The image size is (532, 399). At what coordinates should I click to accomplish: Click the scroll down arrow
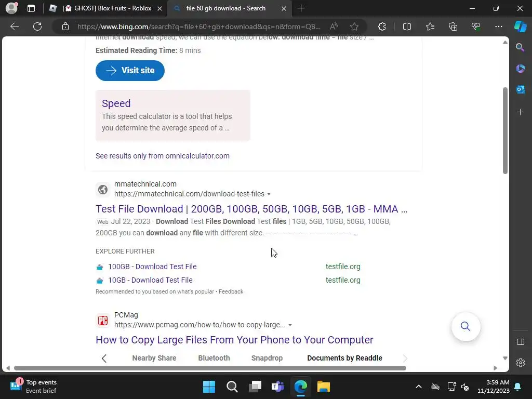505,358
